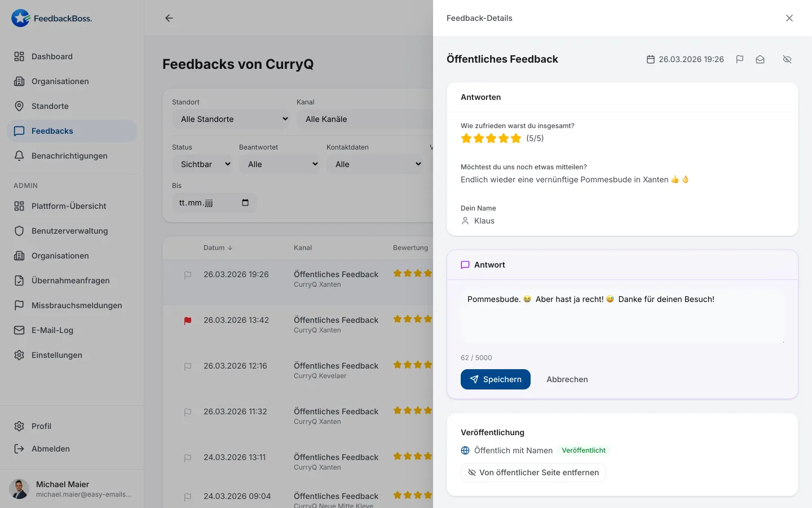
Task: Click the Abmelden logout icon
Action: (19, 449)
